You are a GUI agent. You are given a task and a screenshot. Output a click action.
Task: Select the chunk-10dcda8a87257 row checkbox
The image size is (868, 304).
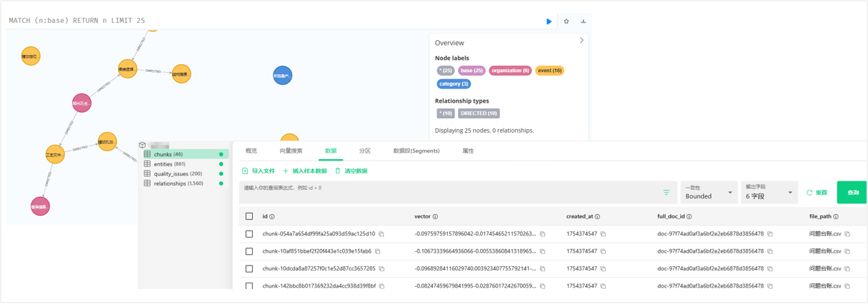tap(249, 269)
